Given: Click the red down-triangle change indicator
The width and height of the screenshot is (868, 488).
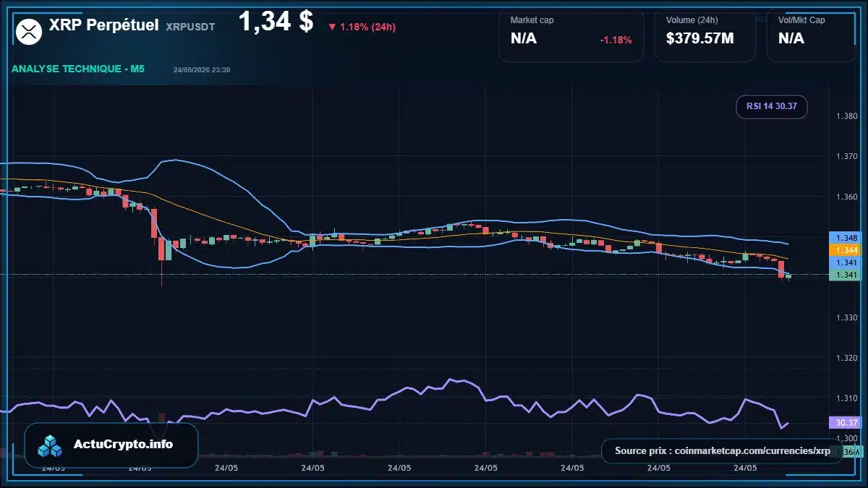Looking at the screenshot, I should [332, 27].
